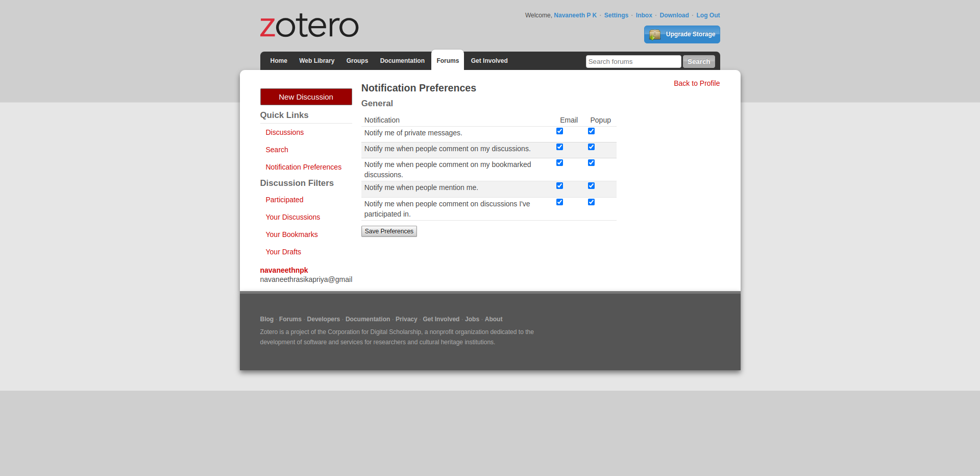Go to the Groups tab

tap(357, 61)
